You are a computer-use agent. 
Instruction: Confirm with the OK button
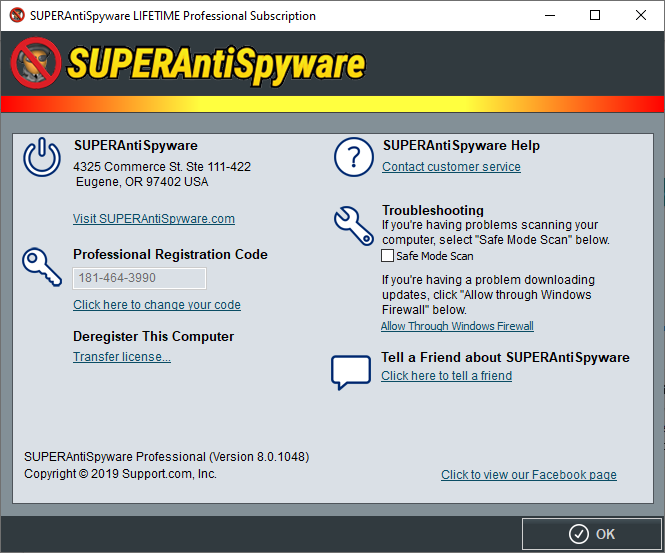(x=592, y=534)
